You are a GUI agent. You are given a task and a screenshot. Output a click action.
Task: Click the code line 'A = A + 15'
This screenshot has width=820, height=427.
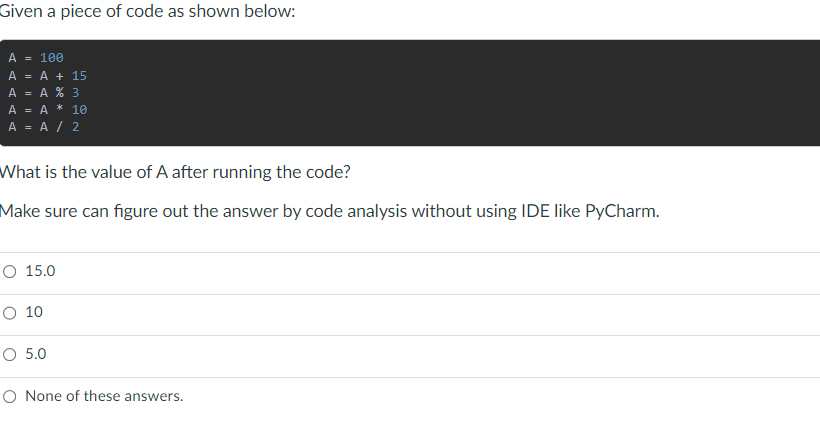click(x=48, y=76)
